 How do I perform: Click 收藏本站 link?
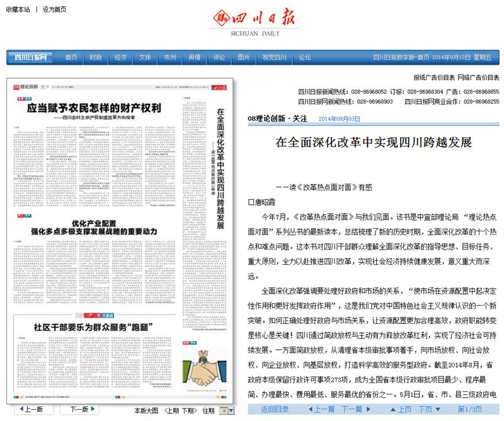click(x=18, y=9)
